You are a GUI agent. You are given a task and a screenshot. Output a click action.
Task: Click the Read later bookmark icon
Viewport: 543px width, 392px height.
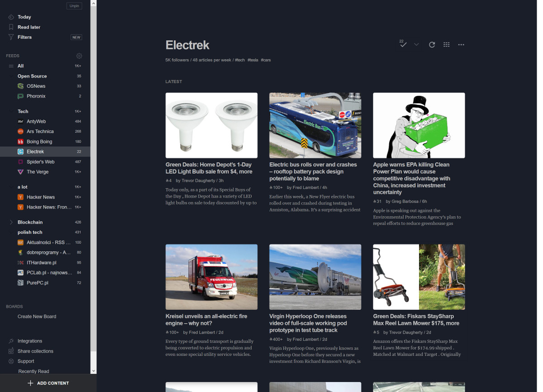click(x=11, y=27)
